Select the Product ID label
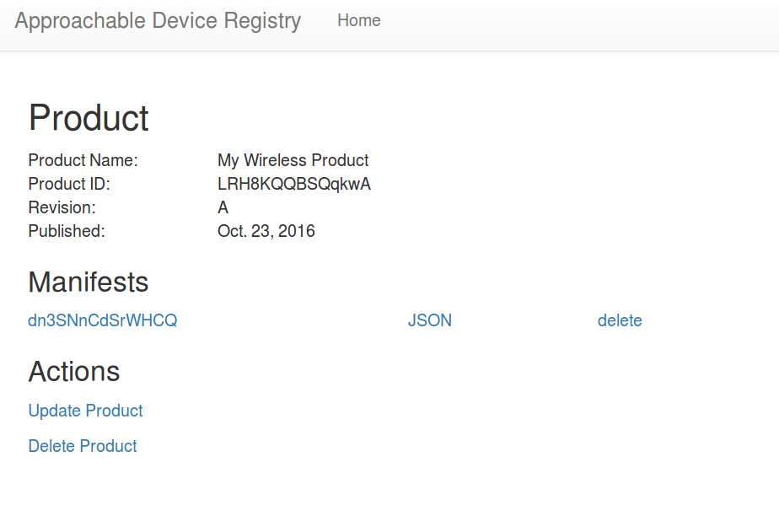 69,184
